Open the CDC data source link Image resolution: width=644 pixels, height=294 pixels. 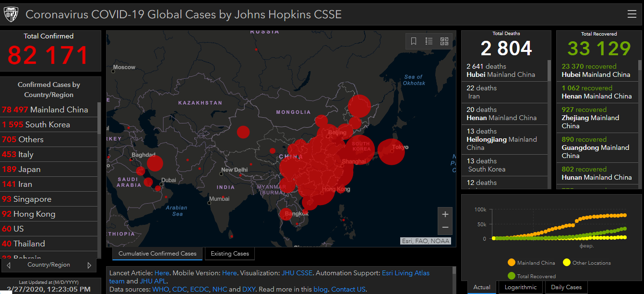click(x=179, y=289)
